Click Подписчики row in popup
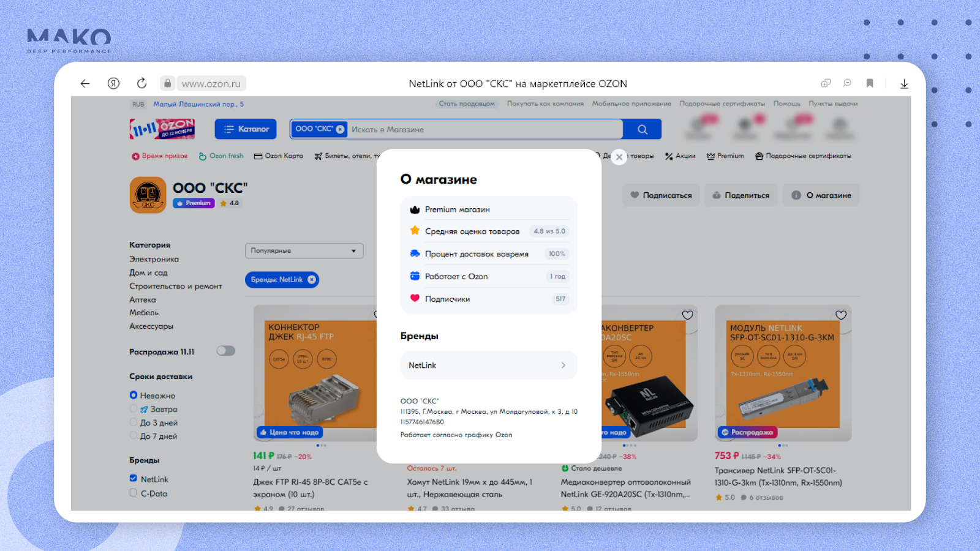Viewport: 980px width, 551px height. pyautogui.click(x=489, y=299)
